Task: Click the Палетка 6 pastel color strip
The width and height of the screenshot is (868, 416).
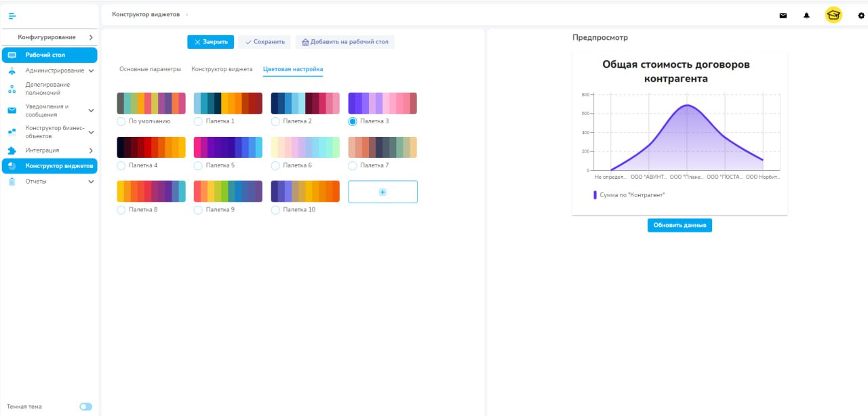Action: pos(306,147)
